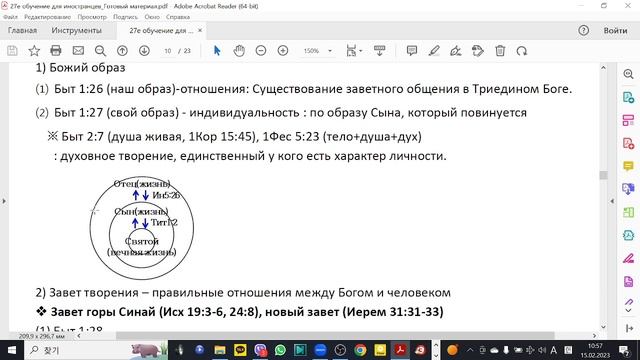
Task: Open the Файл menu
Action: [x=10, y=17]
